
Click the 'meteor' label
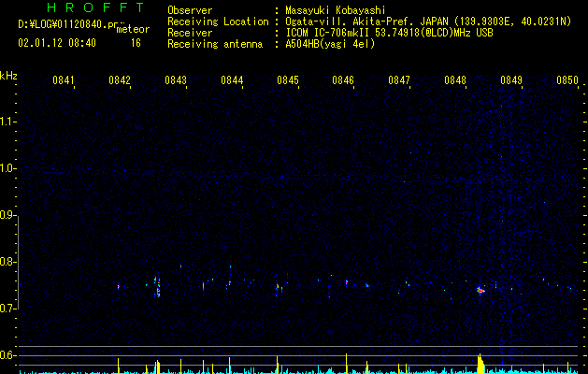(x=133, y=29)
